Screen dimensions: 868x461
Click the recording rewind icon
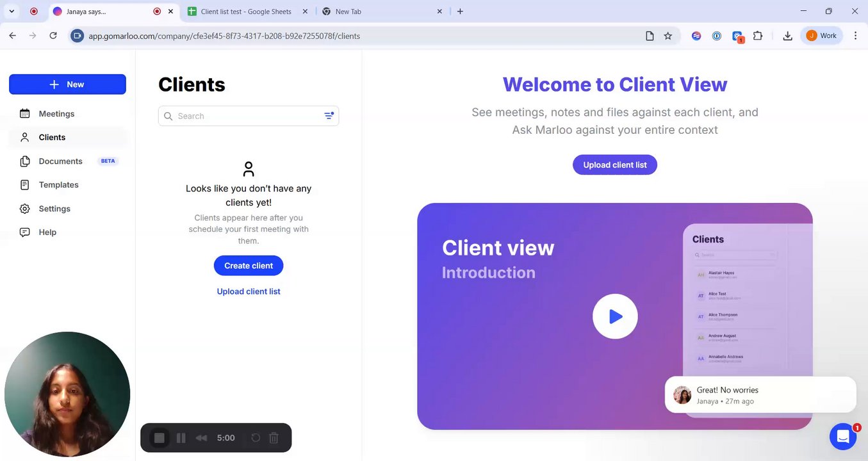pos(201,438)
